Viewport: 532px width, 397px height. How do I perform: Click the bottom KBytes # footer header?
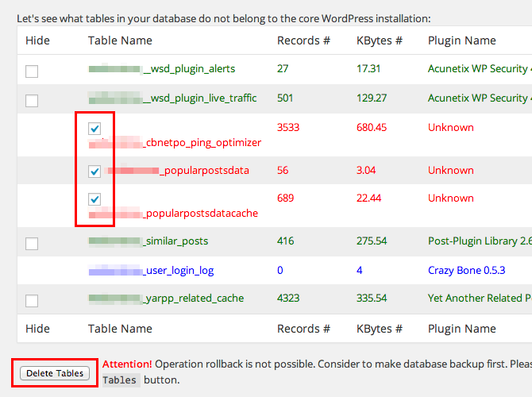pos(380,329)
